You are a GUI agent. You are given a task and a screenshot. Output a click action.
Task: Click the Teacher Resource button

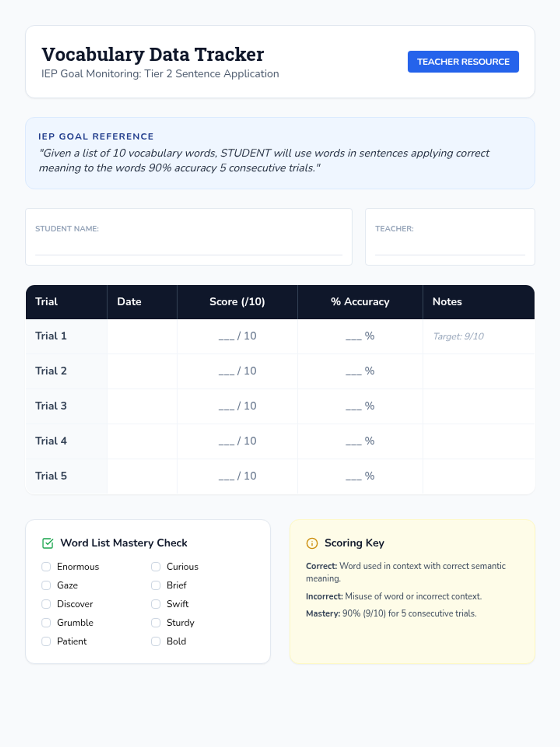click(x=463, y=62)
